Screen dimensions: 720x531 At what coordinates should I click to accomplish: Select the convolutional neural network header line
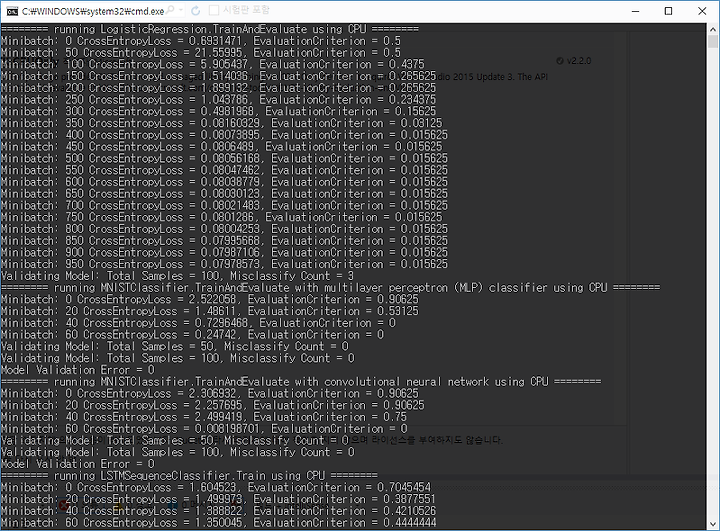pos(301,382)
